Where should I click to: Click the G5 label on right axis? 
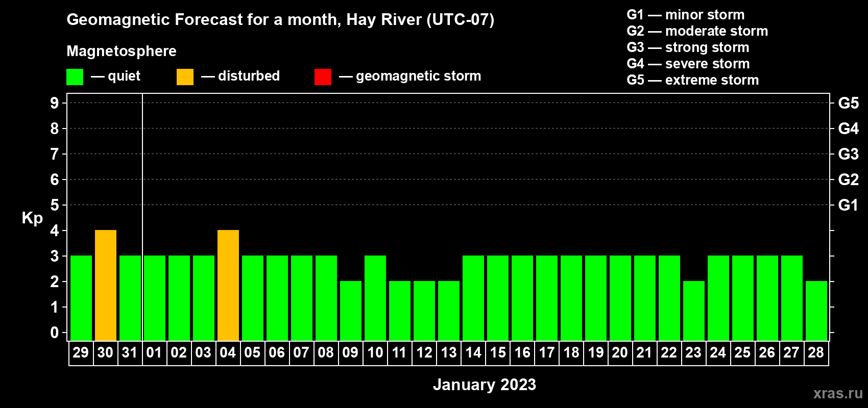tap(849, 103)
